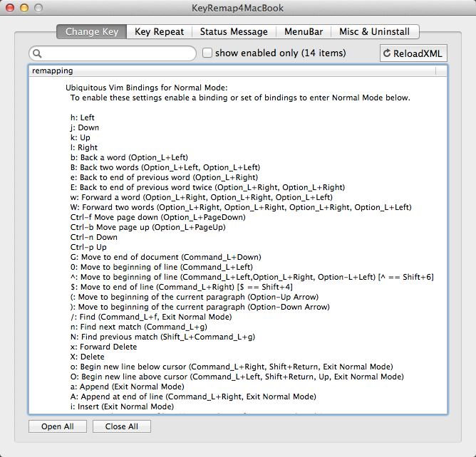Enable the show enabled only checkbox
The image size is (476, 457).
coord(207,53)
